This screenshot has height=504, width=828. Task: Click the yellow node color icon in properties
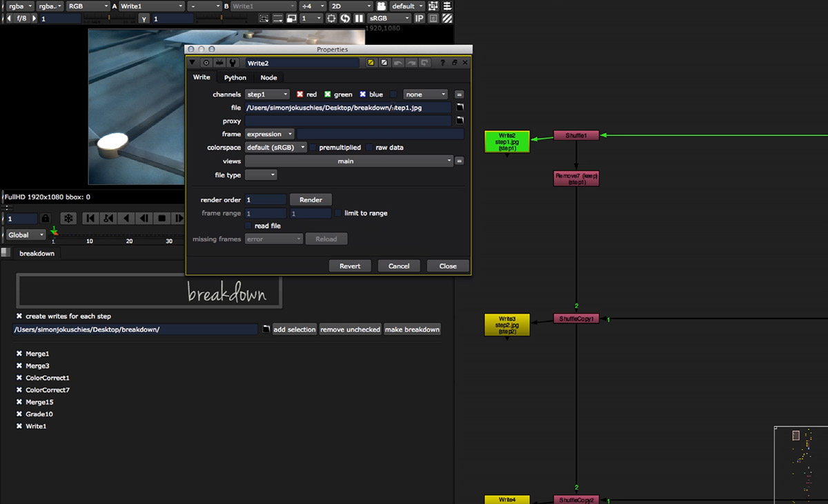(x=371, y=63)
